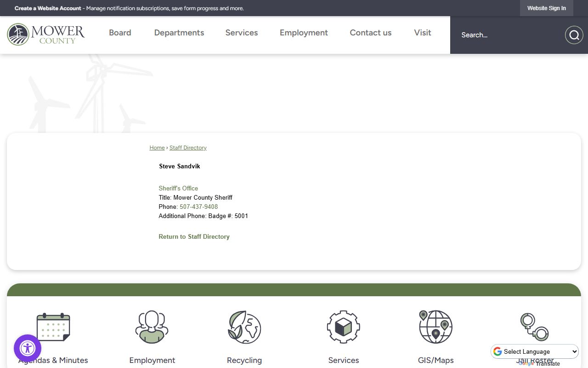Click the Agendas & Minutes label
The height and width of the screenshot is (368, 588).
click(53, 360)
